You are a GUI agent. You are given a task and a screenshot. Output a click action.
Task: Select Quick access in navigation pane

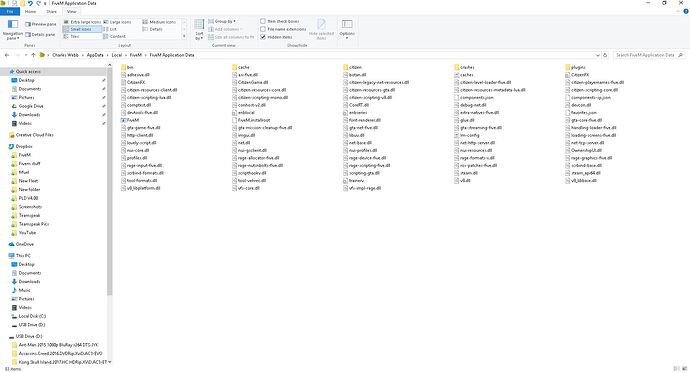coord(28,71)
